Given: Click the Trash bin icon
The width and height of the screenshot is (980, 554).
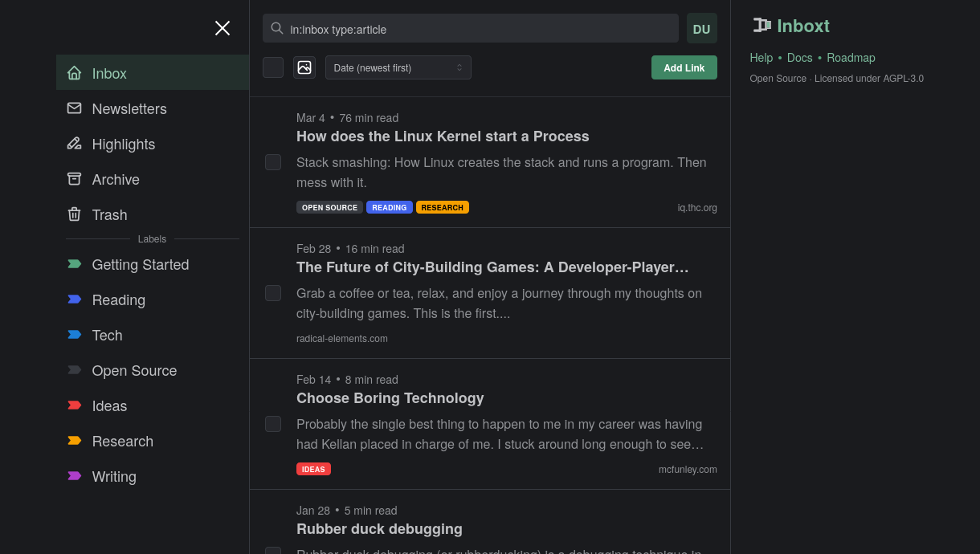Looking at the screenshot, I should [74, 214].
